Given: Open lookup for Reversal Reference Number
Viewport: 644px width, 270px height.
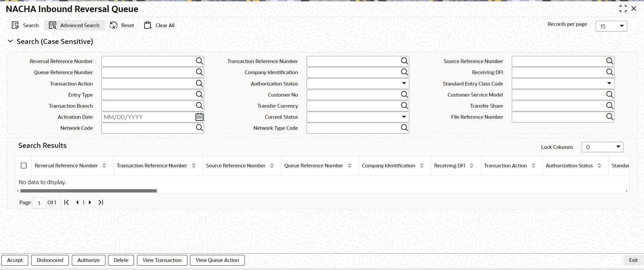Looking at the screenshot, I should click(x=199, y=61).
